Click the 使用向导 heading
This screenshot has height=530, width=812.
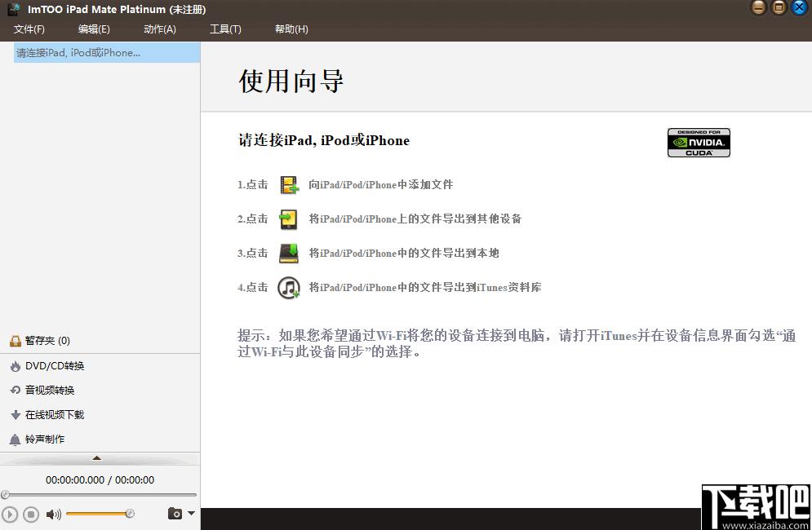click(291, 82)
